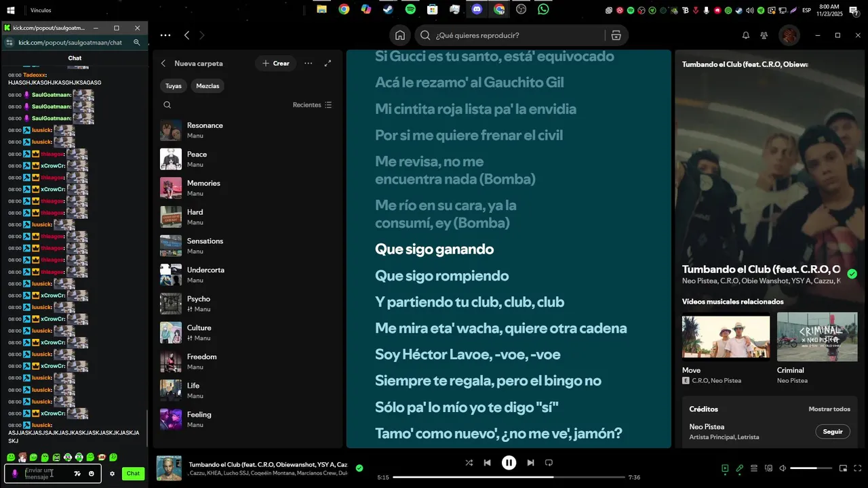Click Mostrar todos in Créditos
Image resolution: width=868 pixels, height=488 pixels.
(x=829, y=409)
